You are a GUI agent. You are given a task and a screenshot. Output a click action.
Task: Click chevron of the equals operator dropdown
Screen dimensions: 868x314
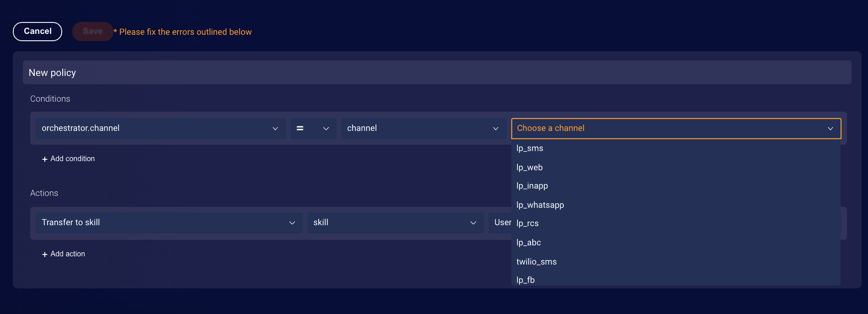click(326, 129)
